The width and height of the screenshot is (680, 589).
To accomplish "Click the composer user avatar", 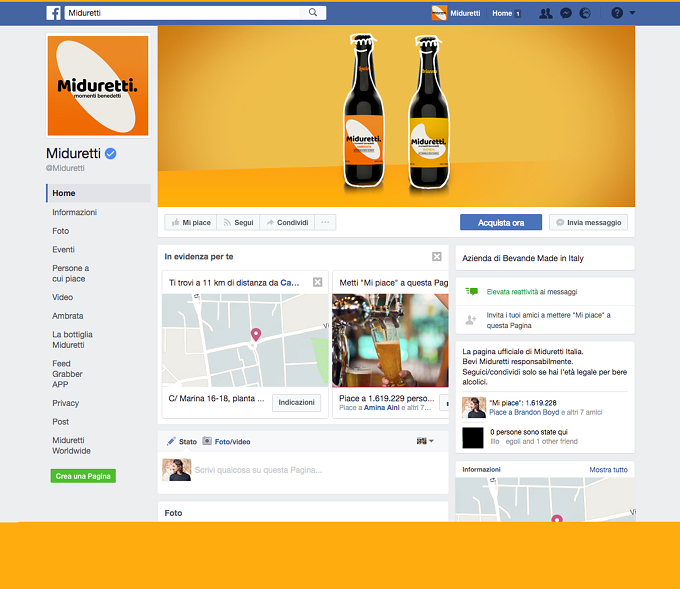I will pos(177,470).
